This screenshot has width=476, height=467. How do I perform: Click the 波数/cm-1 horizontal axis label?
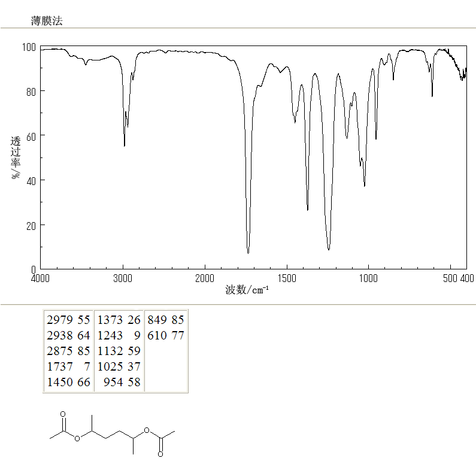[247, 290]
